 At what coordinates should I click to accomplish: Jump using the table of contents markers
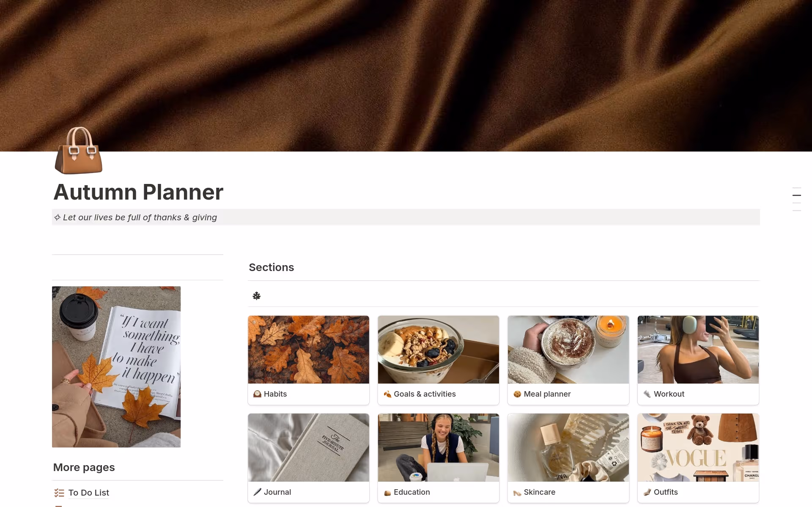(797, 199)
